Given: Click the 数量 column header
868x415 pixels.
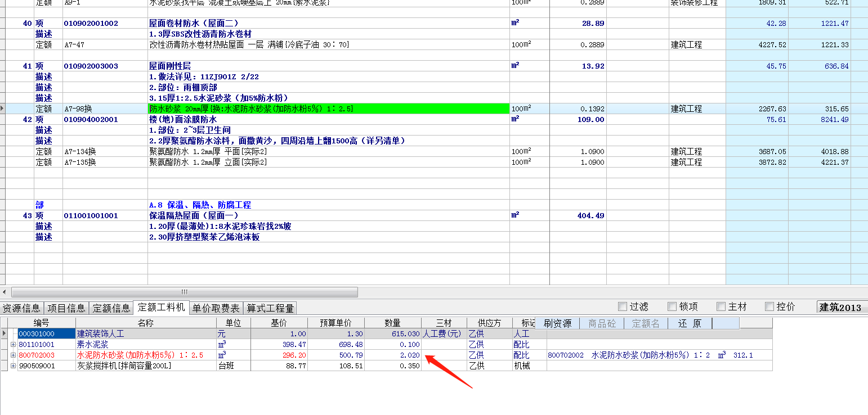Looking at the screenshot, I should pos(392,323).
